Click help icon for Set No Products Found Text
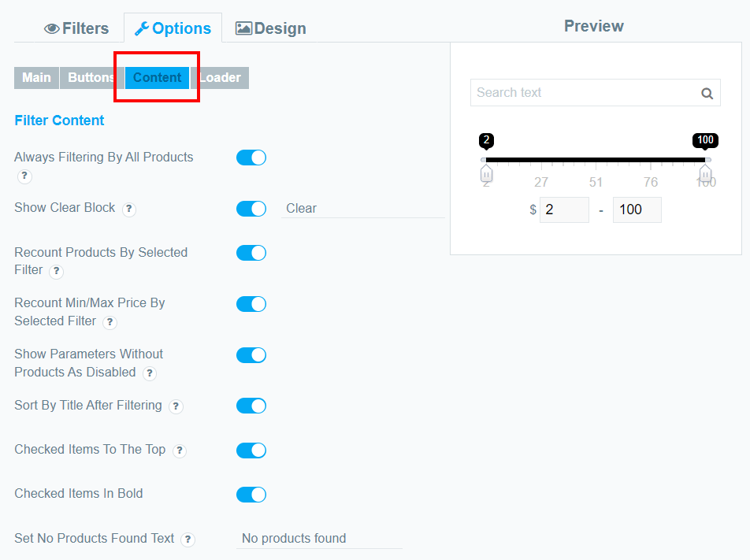Viewport: 750px width, 560px height. point(188,540)
